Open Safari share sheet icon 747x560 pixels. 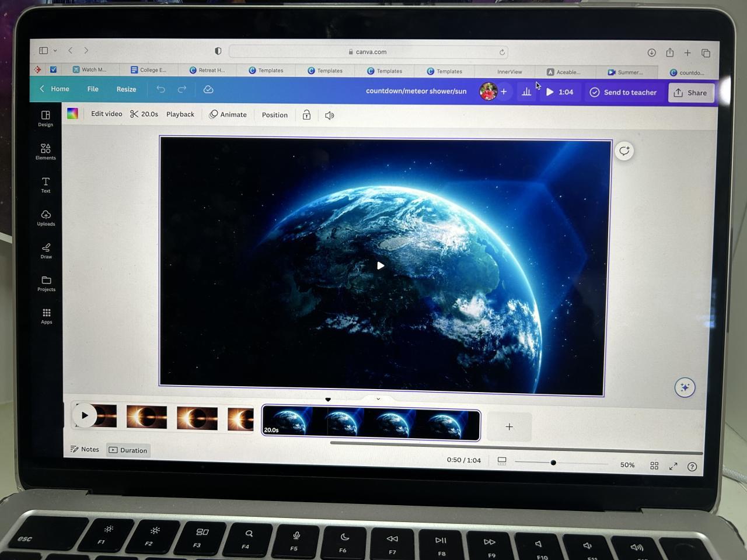670,52
